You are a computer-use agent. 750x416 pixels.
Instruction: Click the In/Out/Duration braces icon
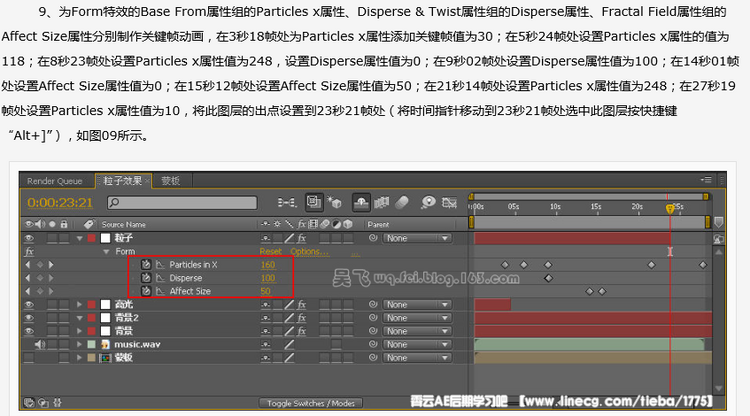point(57,403)
